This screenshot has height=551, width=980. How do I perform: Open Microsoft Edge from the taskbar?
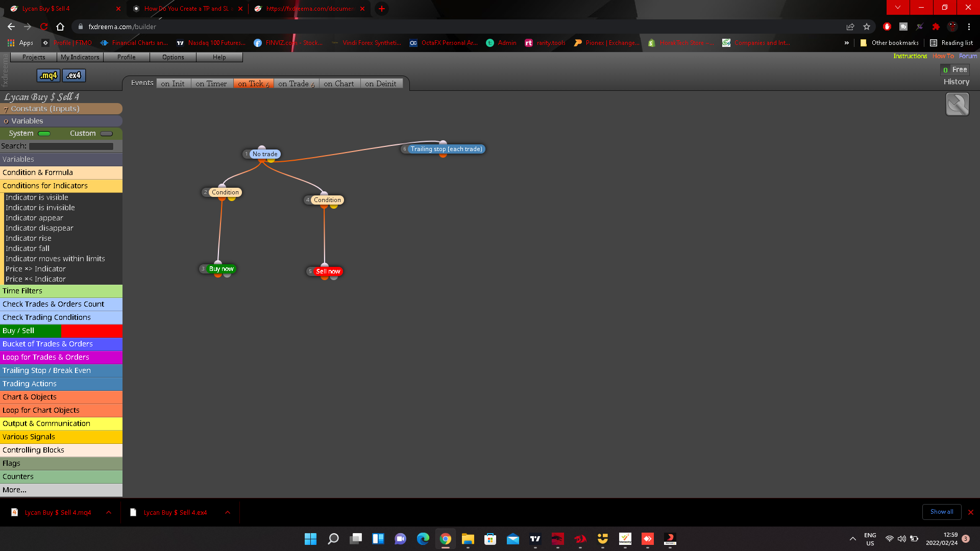(423, 539)
